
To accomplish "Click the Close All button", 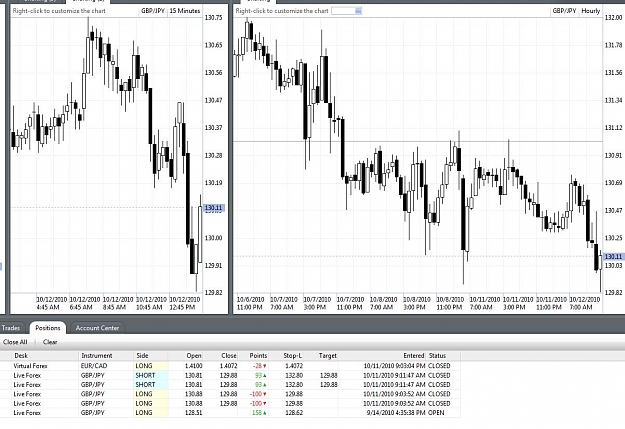I will point(15,342).
